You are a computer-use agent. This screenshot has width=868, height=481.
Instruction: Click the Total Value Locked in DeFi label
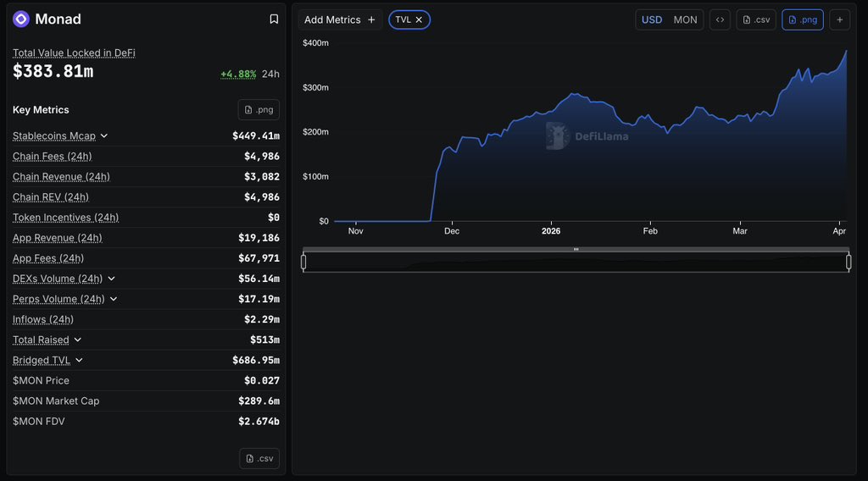[x=74, y=53]
